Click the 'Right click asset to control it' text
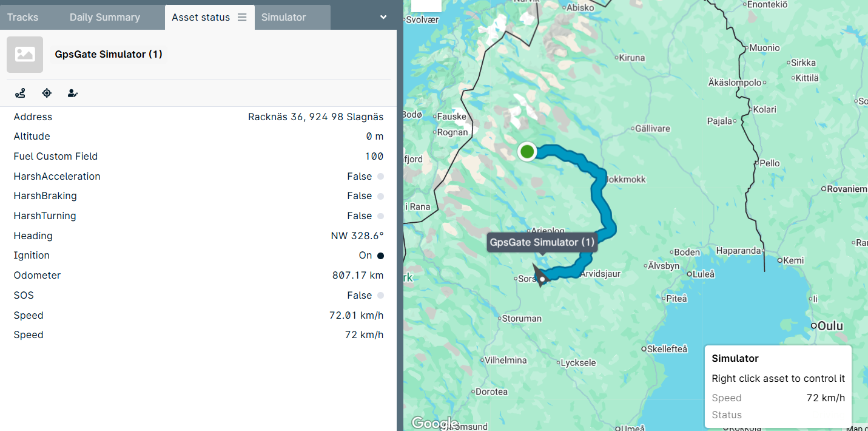This screenshot has width=868, height=431. click(x=778, y=379)
